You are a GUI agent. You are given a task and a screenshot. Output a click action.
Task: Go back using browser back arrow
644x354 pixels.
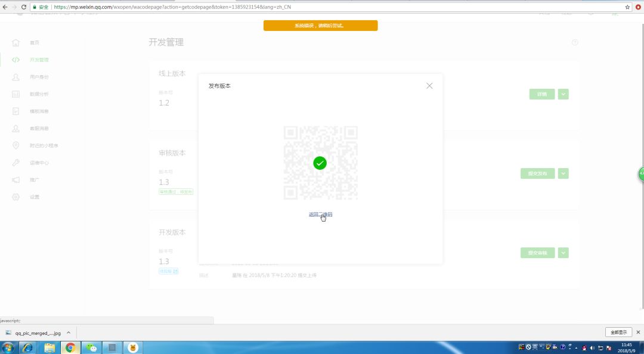pyautogui.click(x=5, y=7)
